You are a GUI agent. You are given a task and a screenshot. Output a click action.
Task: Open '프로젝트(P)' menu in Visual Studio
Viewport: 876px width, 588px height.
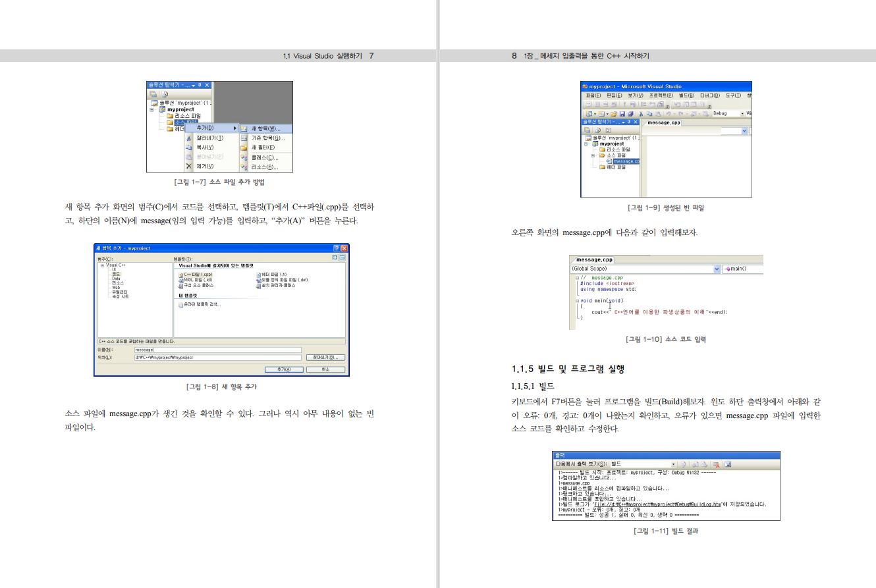661,95
